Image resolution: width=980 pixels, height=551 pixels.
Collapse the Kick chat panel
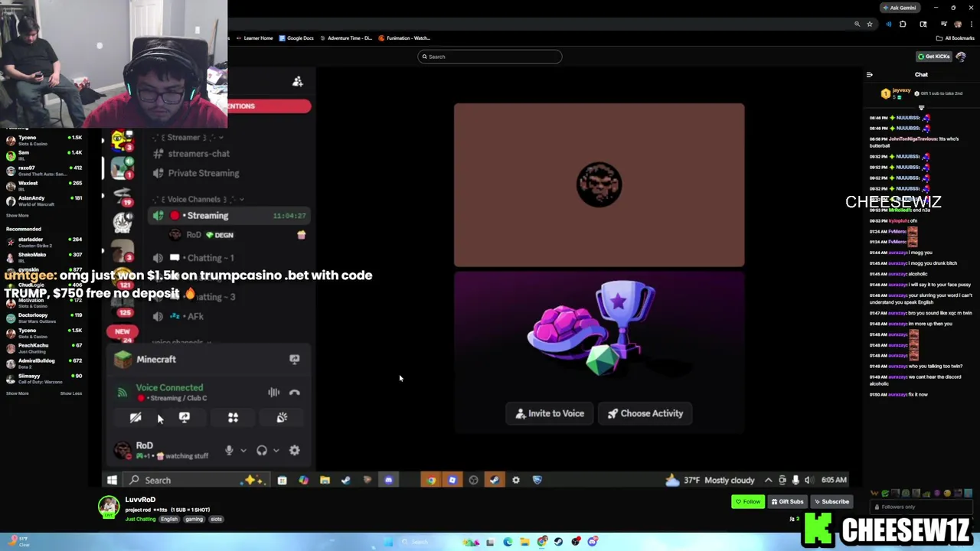point(869,75)
